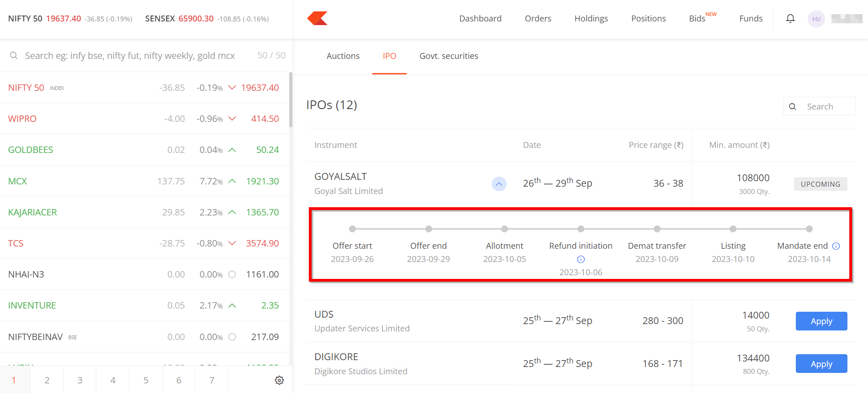Select the KAJARIACER watchlist row
Viewport: 868px width, 393px height.
click(144, 212)
